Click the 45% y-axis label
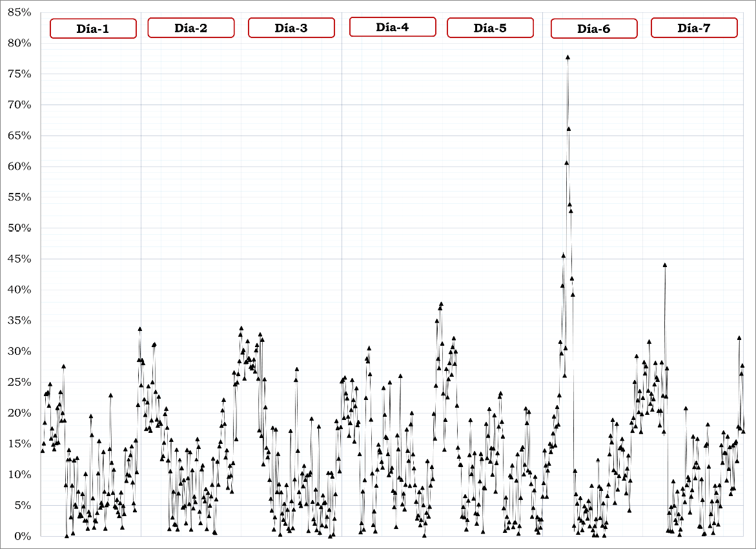 (x=19, y=259)
